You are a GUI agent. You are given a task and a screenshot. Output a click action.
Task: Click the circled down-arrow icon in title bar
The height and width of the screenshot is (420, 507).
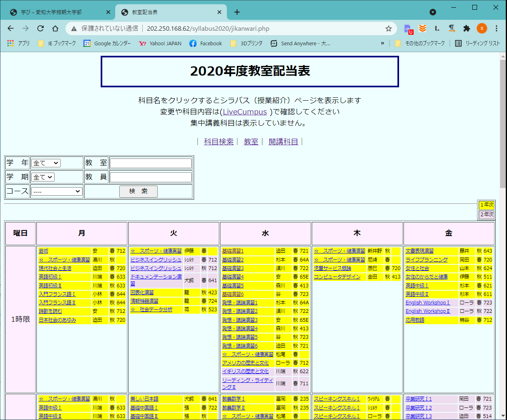pyautogui.click(x=433, y=12)
